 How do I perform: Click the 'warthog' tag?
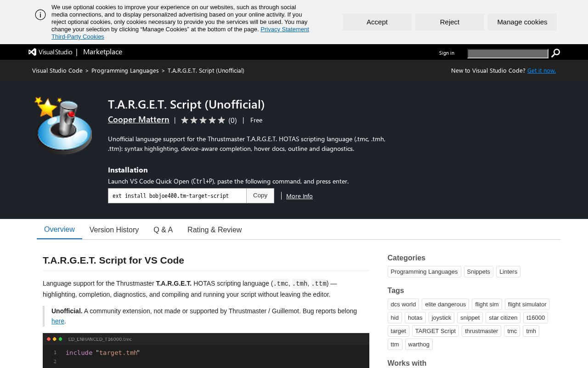[419, 345]
